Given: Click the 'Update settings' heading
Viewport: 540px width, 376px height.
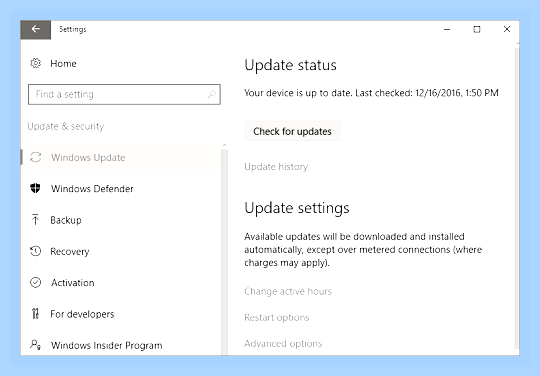Looking at the screenshot, I should click(x=297, y=208).
